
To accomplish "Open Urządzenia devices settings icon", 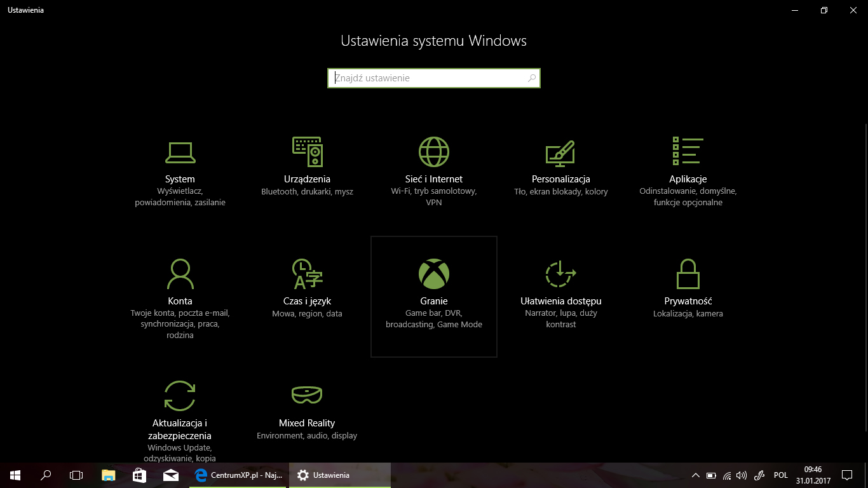I will pyautogui.click(x=307, y=152).
